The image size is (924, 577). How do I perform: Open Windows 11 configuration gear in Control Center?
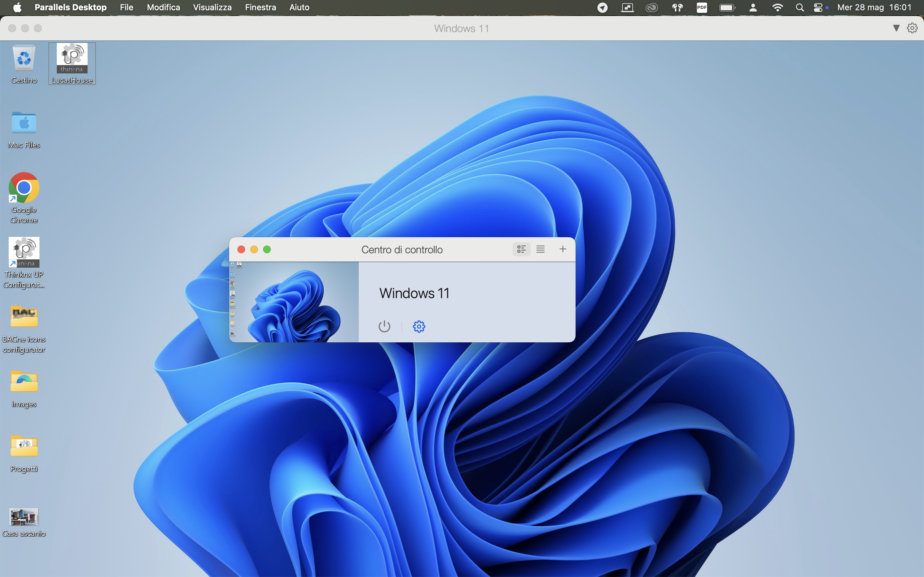pos(419,326)
